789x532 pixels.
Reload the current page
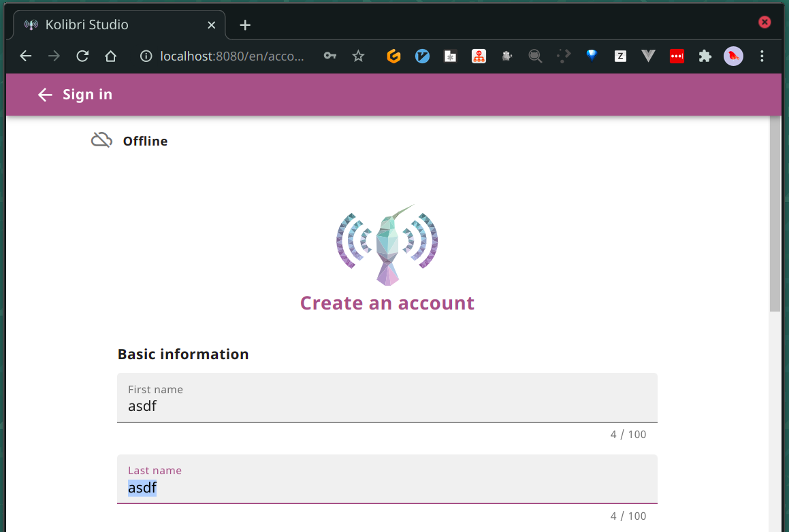(82, 56)
